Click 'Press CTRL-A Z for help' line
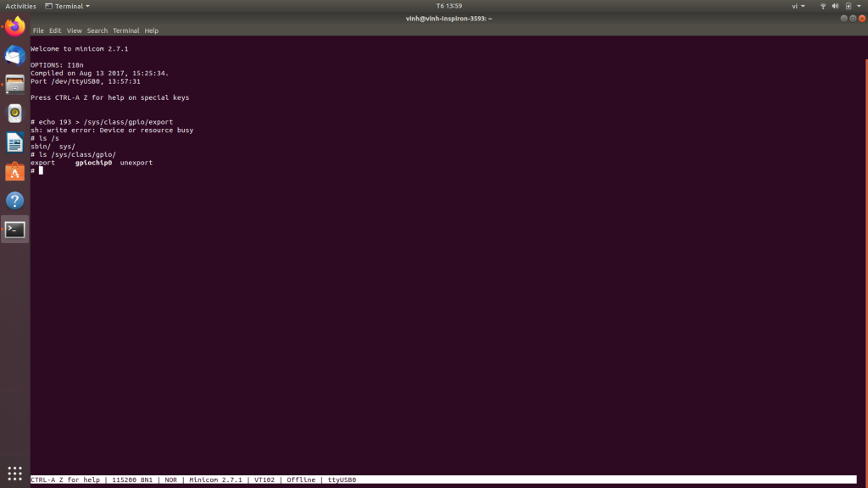This screenshot has width=868, height=488. 109,97
